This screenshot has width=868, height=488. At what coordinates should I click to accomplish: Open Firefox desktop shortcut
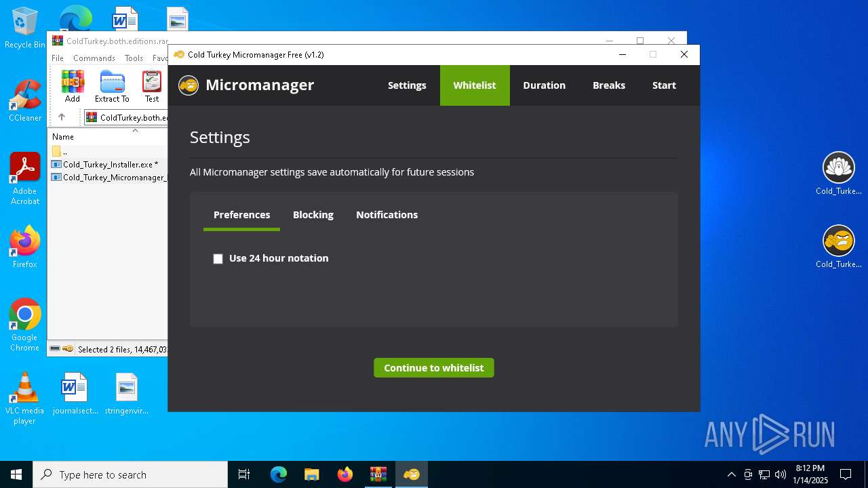point(25,247)
